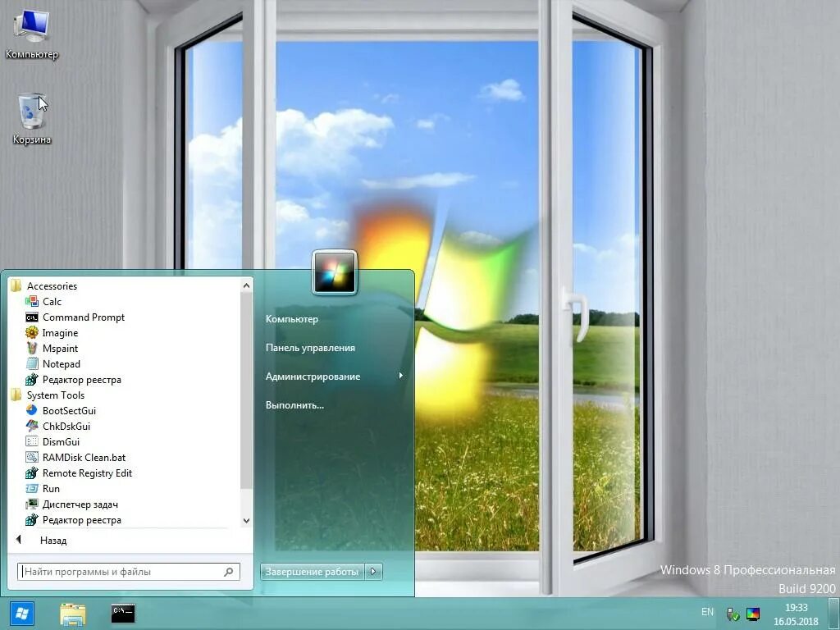Screen dimensions: 840x630
Task: Click the Windows Start button
Action: coord(21,614)
